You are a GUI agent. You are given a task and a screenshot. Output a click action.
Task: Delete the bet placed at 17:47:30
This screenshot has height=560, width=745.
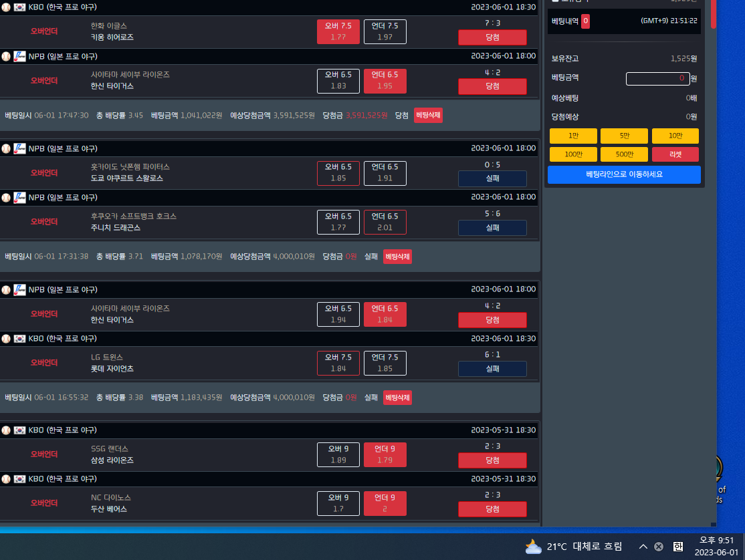pyautogui.click(x=428, y=116)
